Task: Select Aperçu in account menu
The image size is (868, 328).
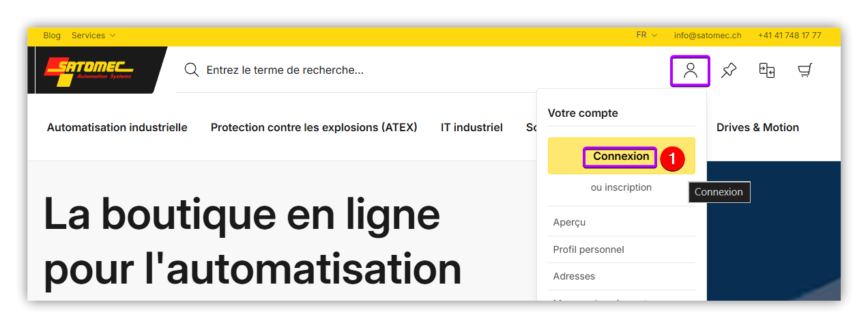Action: [x=569, y=223]
